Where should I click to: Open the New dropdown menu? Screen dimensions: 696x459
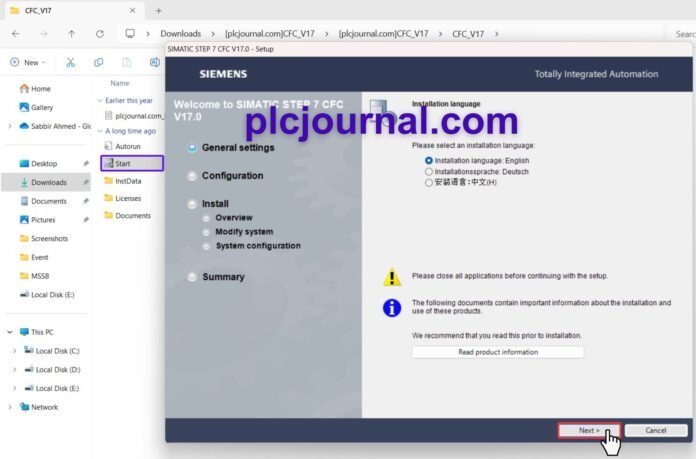28,62
